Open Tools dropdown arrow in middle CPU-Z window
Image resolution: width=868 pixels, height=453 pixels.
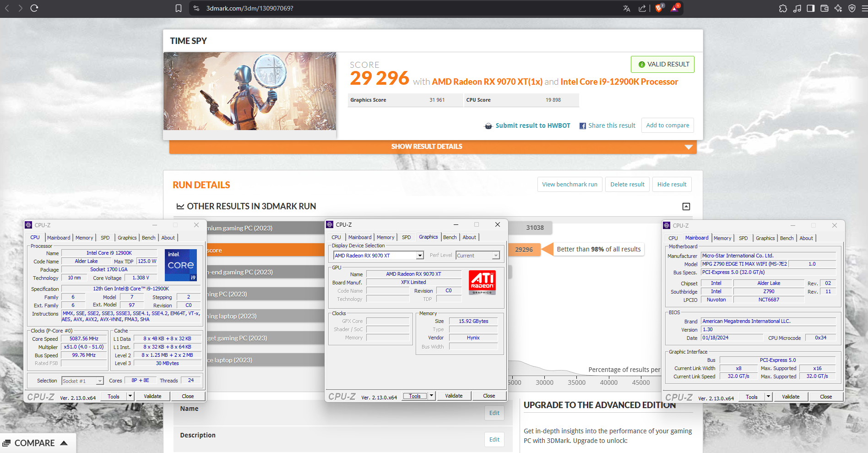pyautogui.click(x=431, y=396)
